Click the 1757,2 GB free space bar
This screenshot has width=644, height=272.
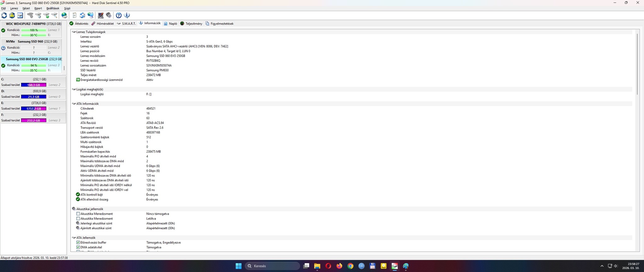(x=34, y=109)
